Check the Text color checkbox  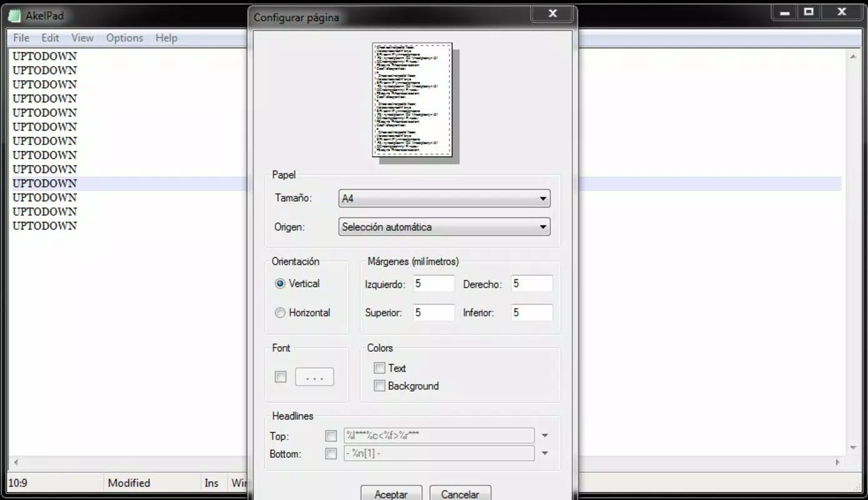[379, 368]
